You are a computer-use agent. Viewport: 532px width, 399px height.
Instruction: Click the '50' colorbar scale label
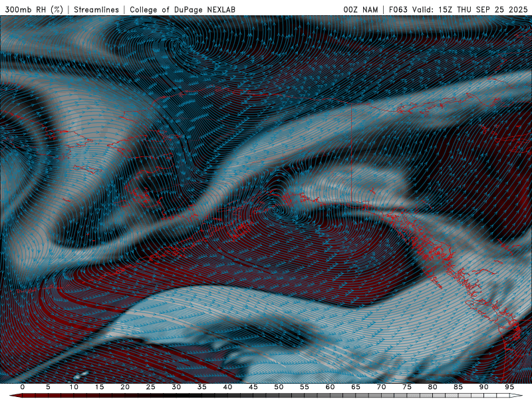click(279, 387)
